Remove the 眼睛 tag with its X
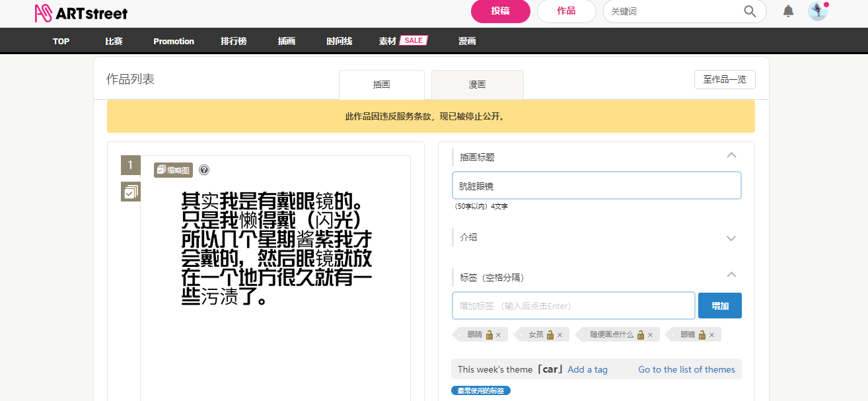Viewport: 868px width, 401px height. click(x=499, y=335)
